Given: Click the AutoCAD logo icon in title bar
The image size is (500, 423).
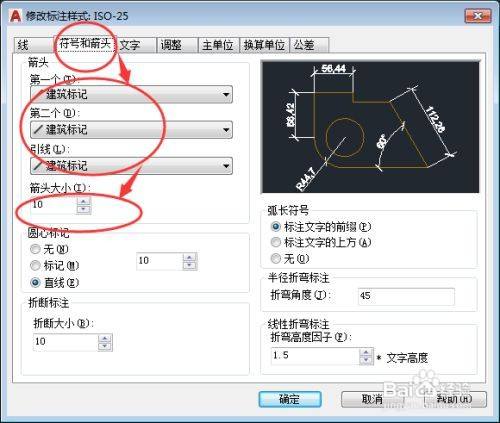Looking at the screenshot, I should [15, 16].
